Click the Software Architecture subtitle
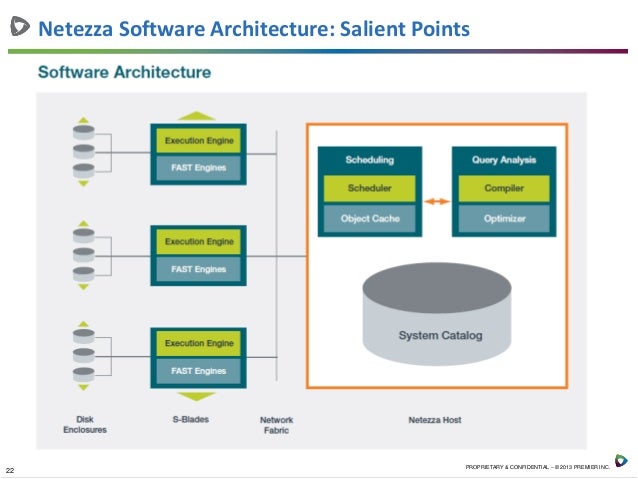This screenshot has width=638, height=479. [x=125, y=72]
